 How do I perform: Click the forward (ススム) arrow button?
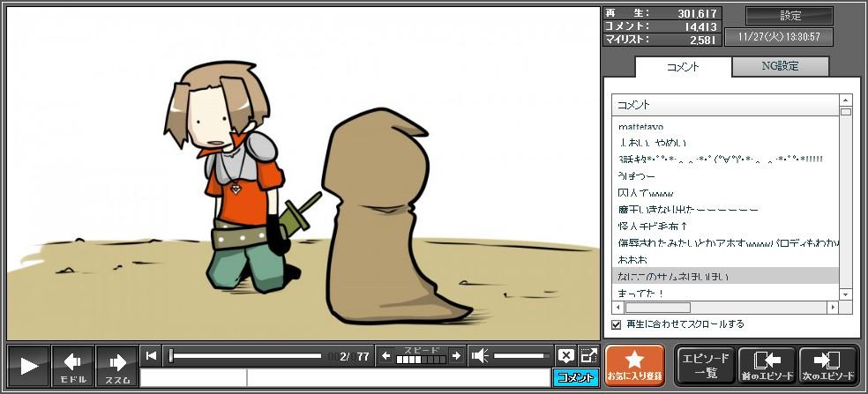[x=116, y=366]
